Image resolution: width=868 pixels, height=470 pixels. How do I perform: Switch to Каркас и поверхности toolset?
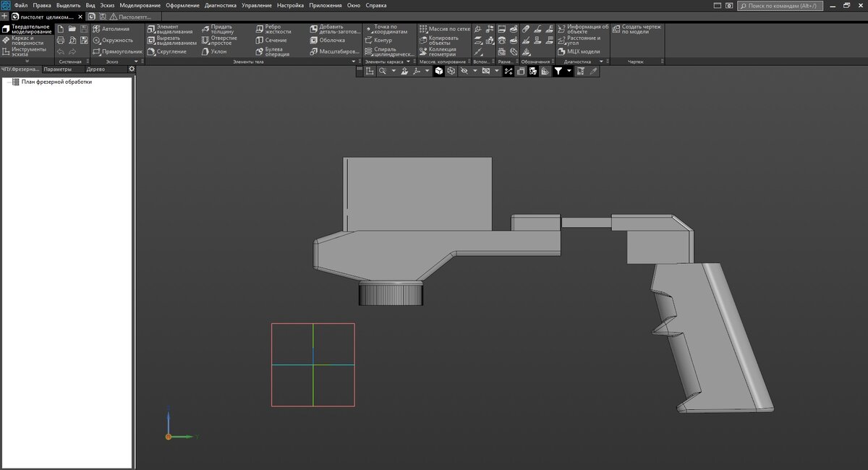pyautogui.click(x=27, y=40)
